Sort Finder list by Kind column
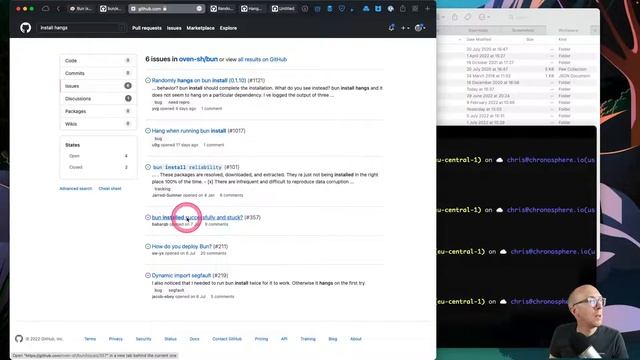 point(562,40)
